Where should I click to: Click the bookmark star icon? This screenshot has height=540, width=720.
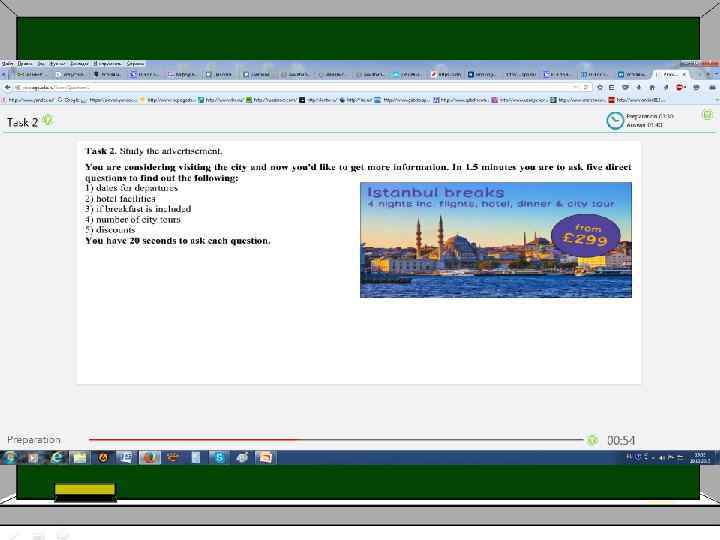[600, 87]
